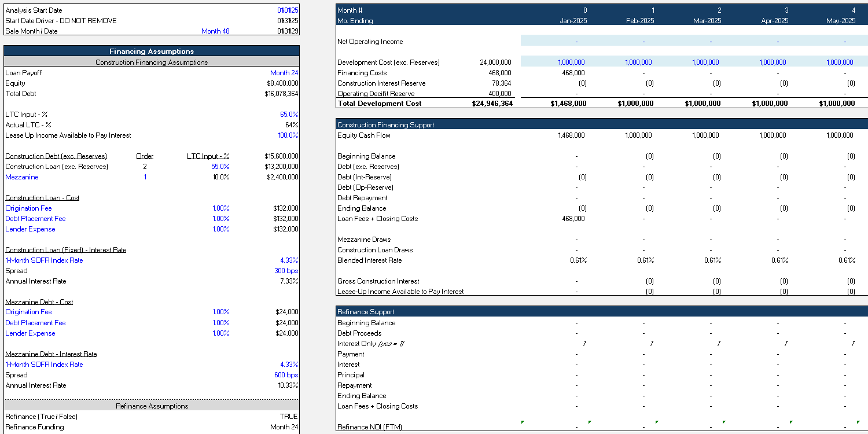
Task: Select the 'Mezzanine Draws' row label
Action: [x=364, y=240]
